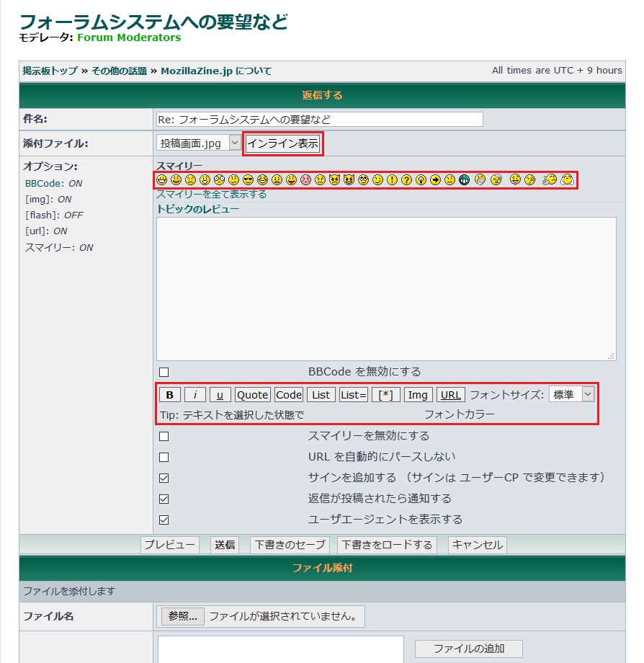
Task: Open the 添付ファイル dropdown showing 投稿画面.jpg
Action: pyautogui.click(x=198, y=143)
